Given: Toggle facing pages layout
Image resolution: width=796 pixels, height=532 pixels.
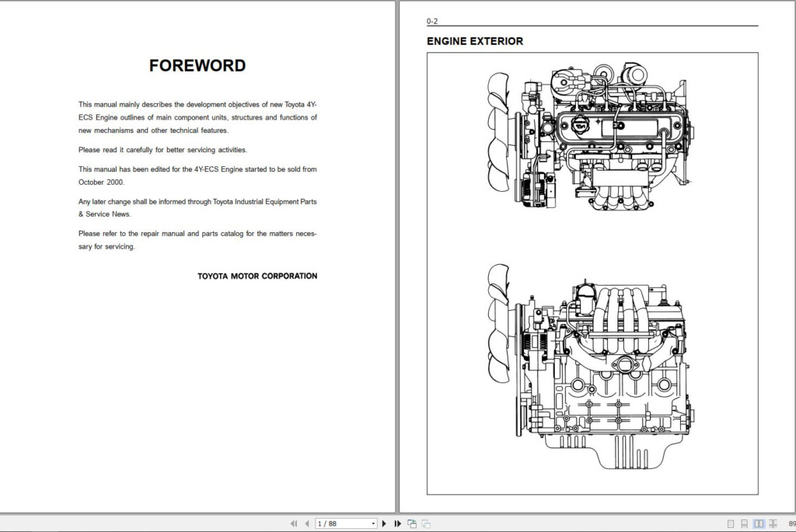Looking at the screenshot, I should click(759, 523).
